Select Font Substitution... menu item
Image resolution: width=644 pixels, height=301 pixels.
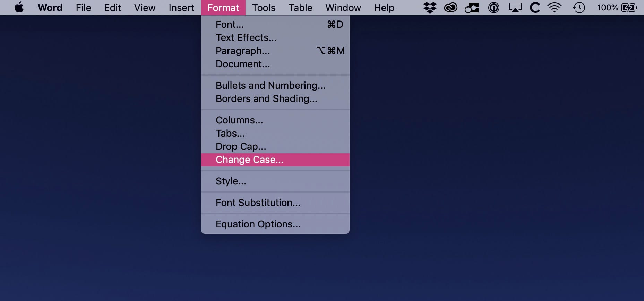point(275,203)
